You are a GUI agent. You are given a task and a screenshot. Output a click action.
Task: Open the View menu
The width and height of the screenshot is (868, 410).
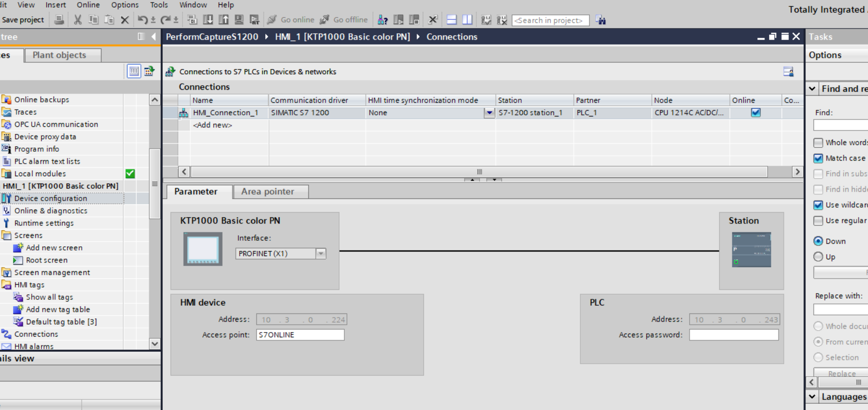pos(26,5)
